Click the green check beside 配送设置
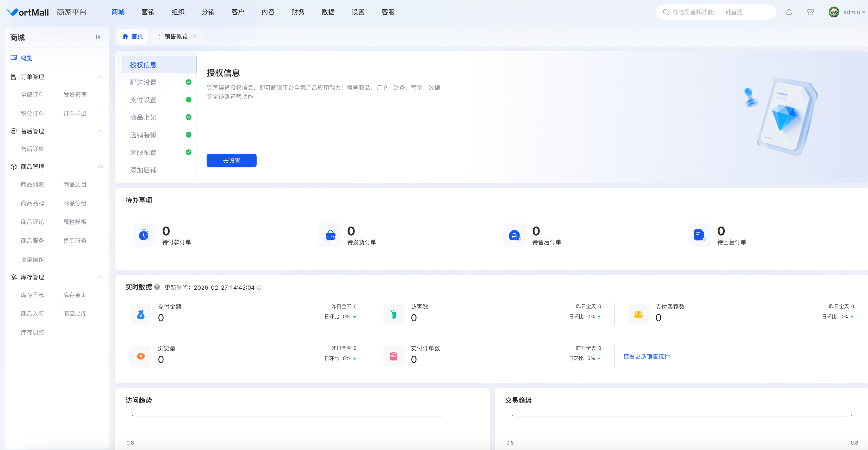868x450 pixels. pyautogui.click(x=189, y=82)
